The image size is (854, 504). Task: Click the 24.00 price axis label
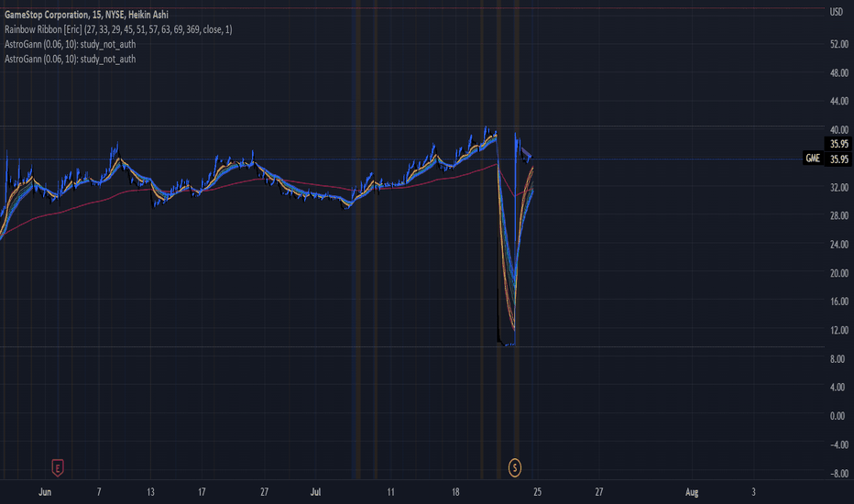pos(838,245)
